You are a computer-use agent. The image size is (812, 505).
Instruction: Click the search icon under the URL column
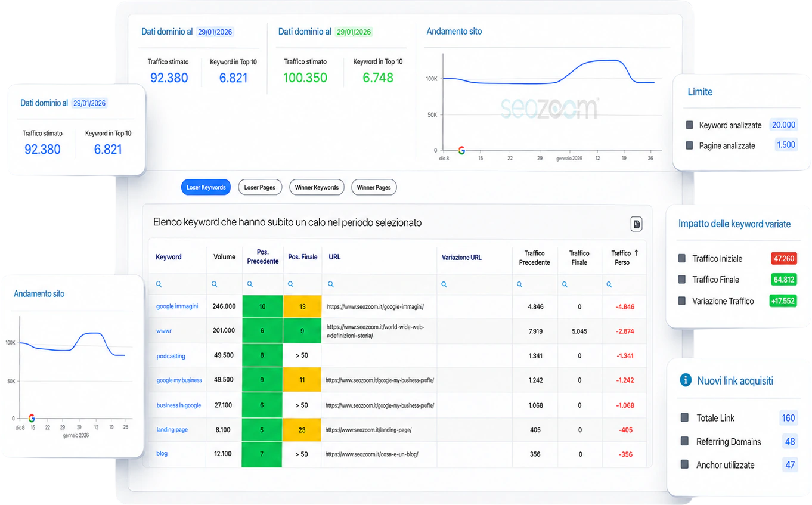pos(331,284)
